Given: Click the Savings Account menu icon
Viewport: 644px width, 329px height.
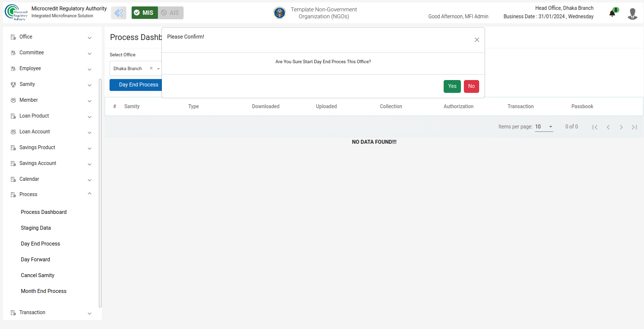Looking at the screenshot, I should [x=13, y=164].
